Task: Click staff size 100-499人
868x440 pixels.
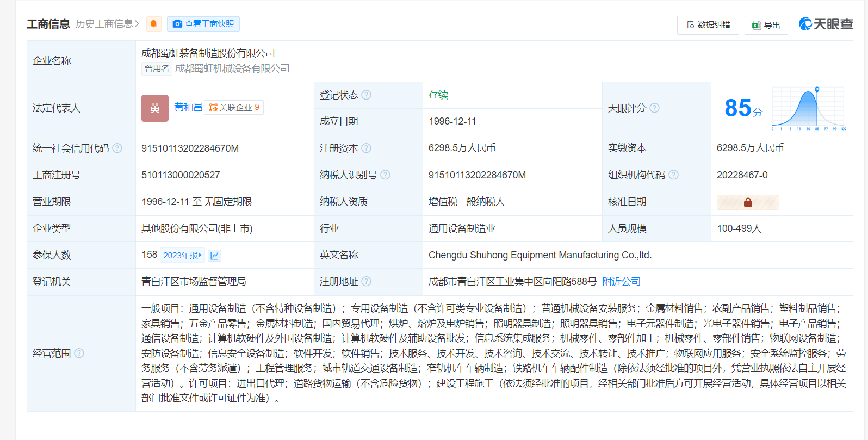Action: (x=739, y=228)
